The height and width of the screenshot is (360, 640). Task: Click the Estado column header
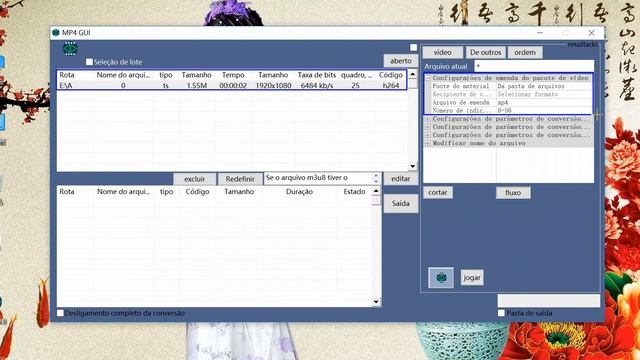click(354, 191)
